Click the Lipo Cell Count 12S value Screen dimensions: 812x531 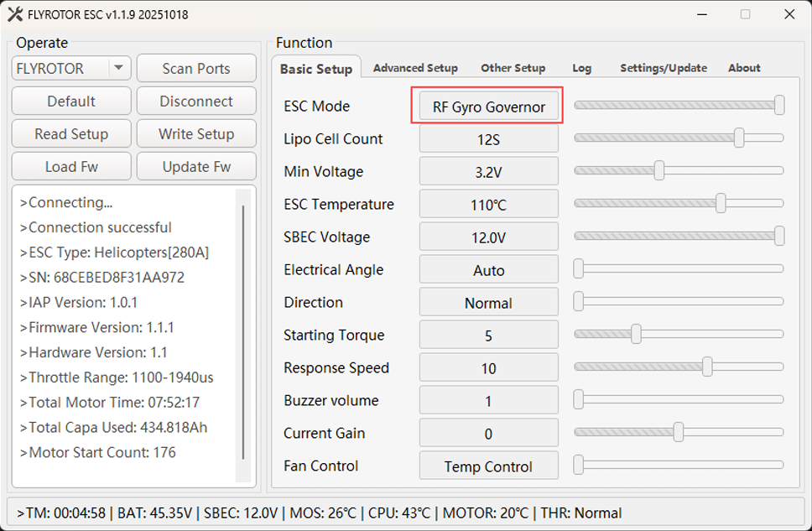(x=488, y=139)
